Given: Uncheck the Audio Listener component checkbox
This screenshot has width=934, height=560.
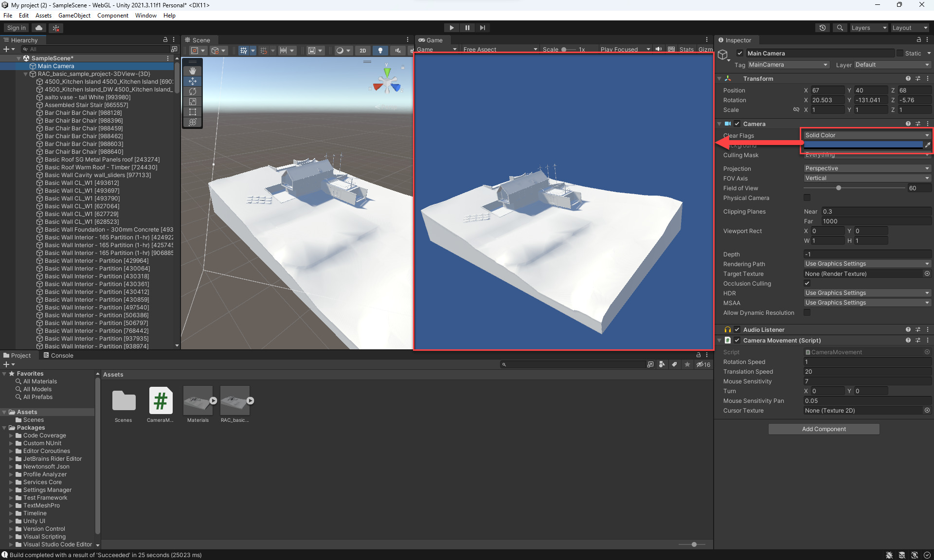Looking at the screenshot, I should click(x=737, y=329).
